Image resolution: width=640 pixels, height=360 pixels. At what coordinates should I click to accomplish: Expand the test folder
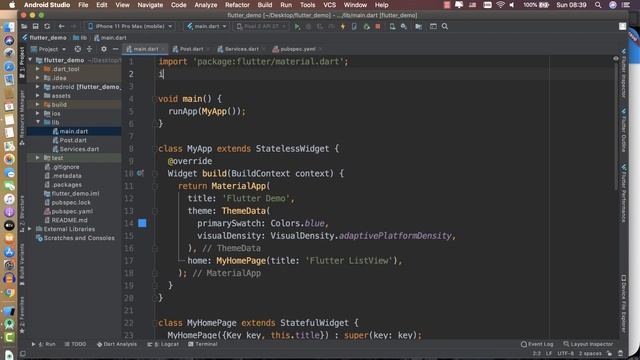[x=38, y=158]
